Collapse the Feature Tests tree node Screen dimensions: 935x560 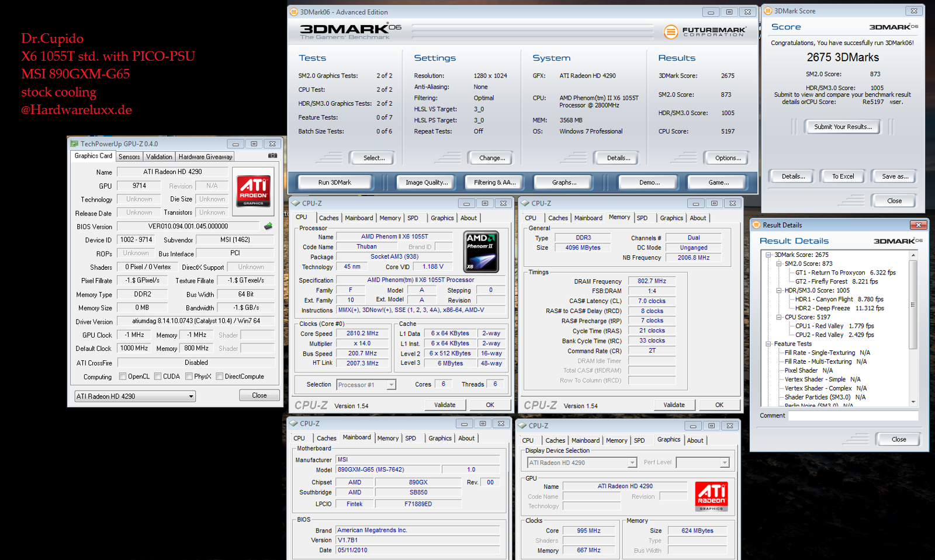pos(768,344)
